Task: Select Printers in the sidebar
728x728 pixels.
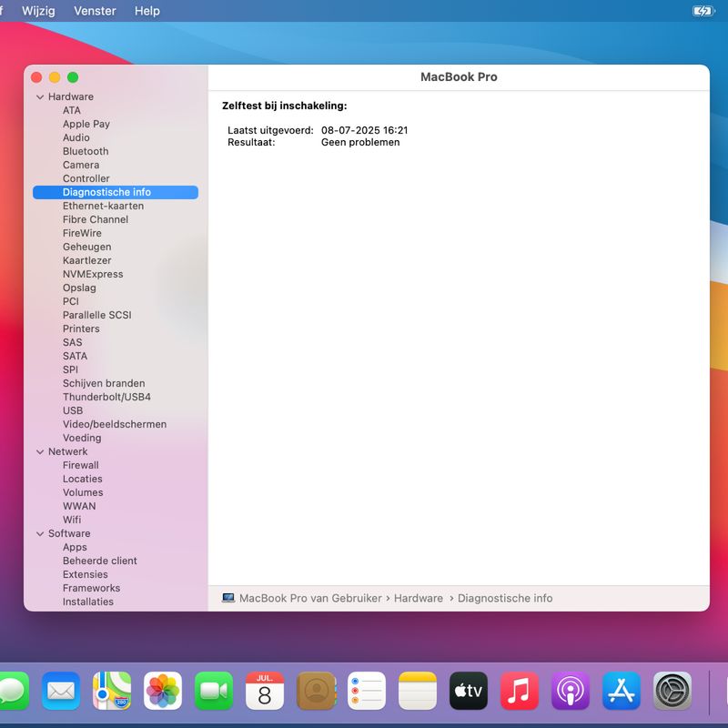Action: click(x=81, y=329)
